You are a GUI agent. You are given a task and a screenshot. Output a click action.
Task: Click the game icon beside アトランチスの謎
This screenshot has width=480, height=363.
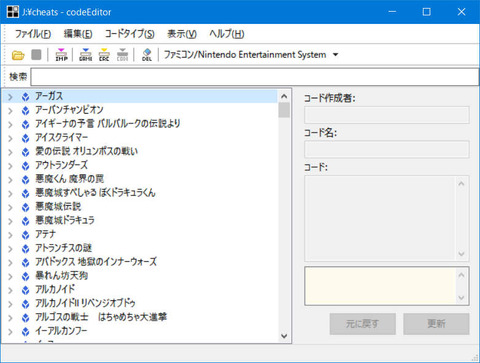click(25, 249)
